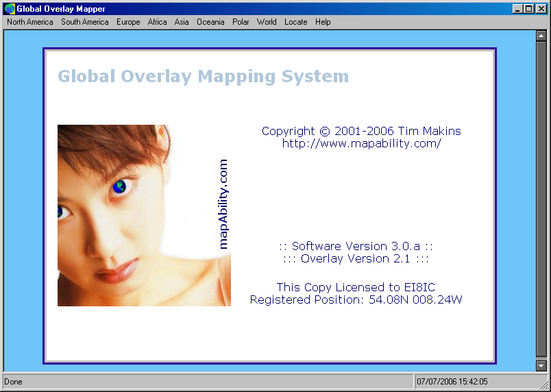This screenshot has height=392, width=551.
Task: Click the mapAbility face logo image
Action: [x=144, y=215]
